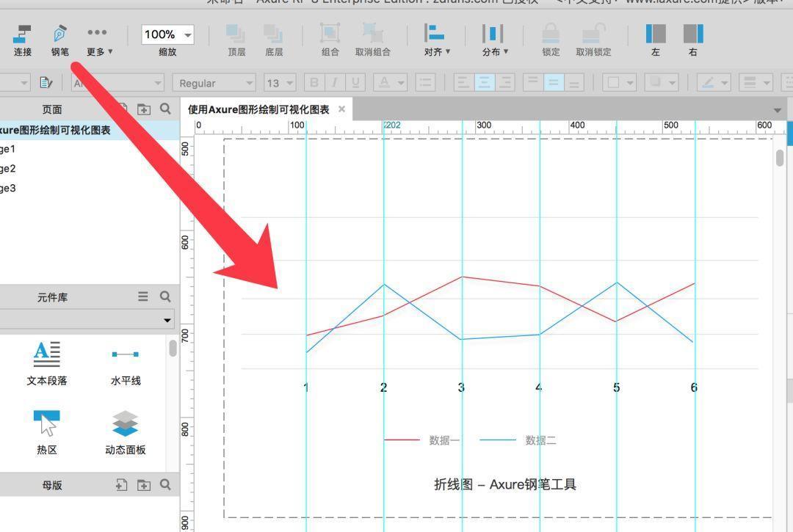Select the 动态面板 dynamic panel widget
Image resolution: width=793 pixels, height=532 pixels.
coord(126,432)
